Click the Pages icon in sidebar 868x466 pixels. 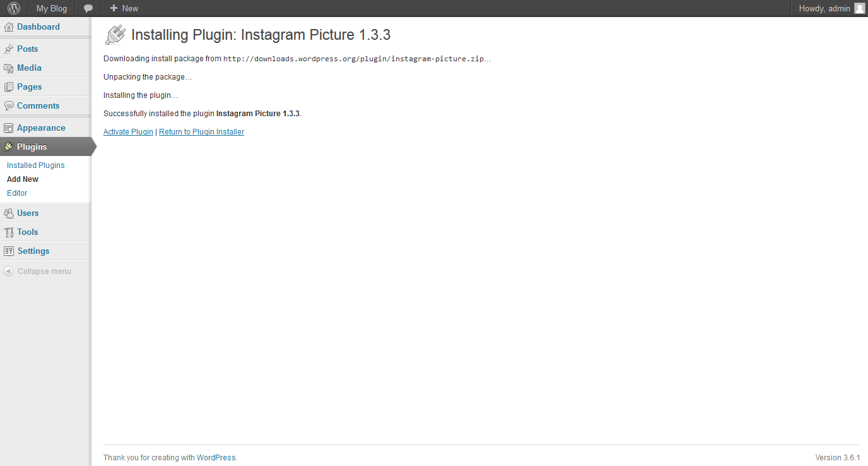coord(9,87)
